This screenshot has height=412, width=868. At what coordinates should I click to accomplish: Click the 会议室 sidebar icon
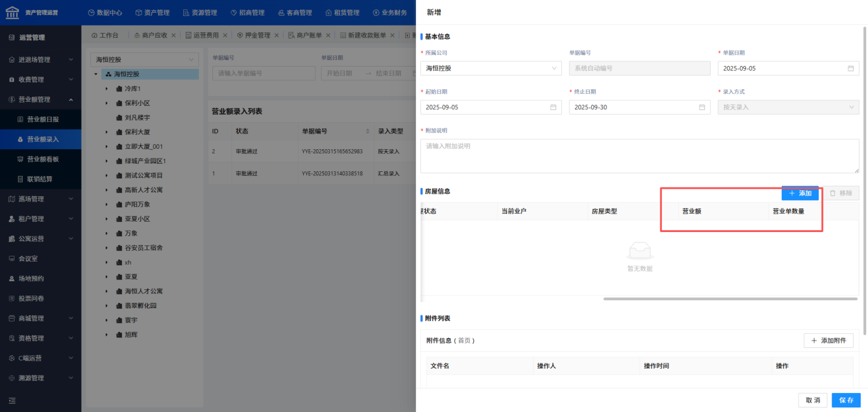click(x=12, y=259)
